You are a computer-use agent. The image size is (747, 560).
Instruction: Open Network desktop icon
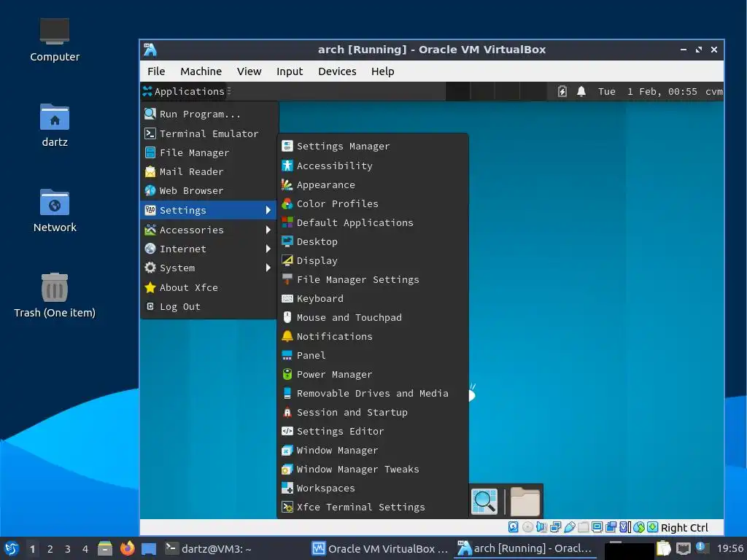point(54,211)
